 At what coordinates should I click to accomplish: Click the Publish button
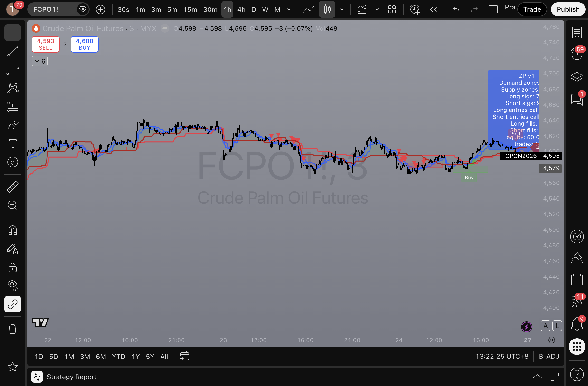point(568,9)
